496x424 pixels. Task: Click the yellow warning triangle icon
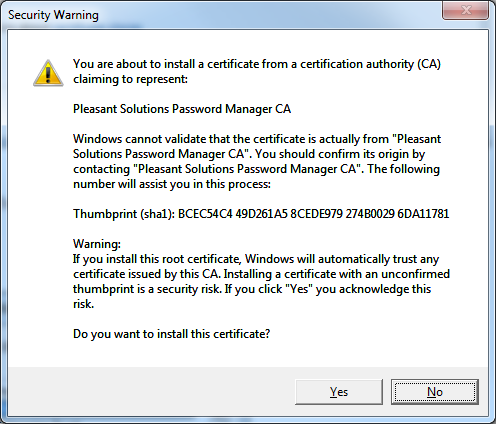(48, 73)
